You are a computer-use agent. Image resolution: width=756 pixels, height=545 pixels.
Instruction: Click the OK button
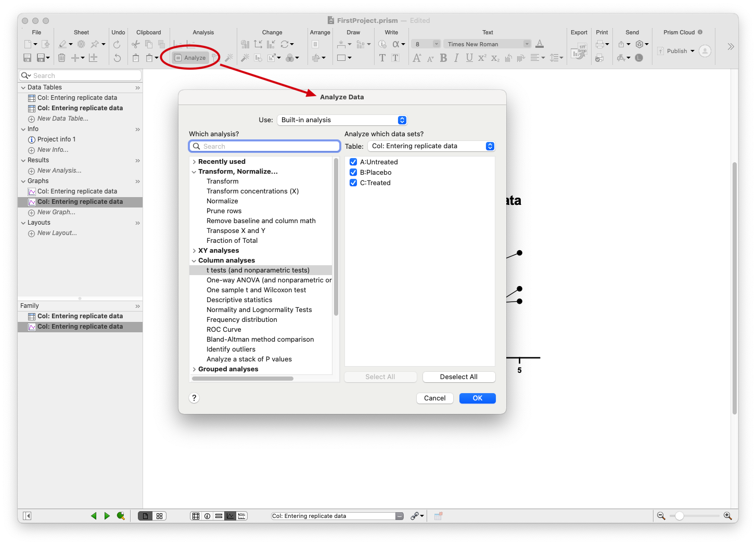point(478,398)
